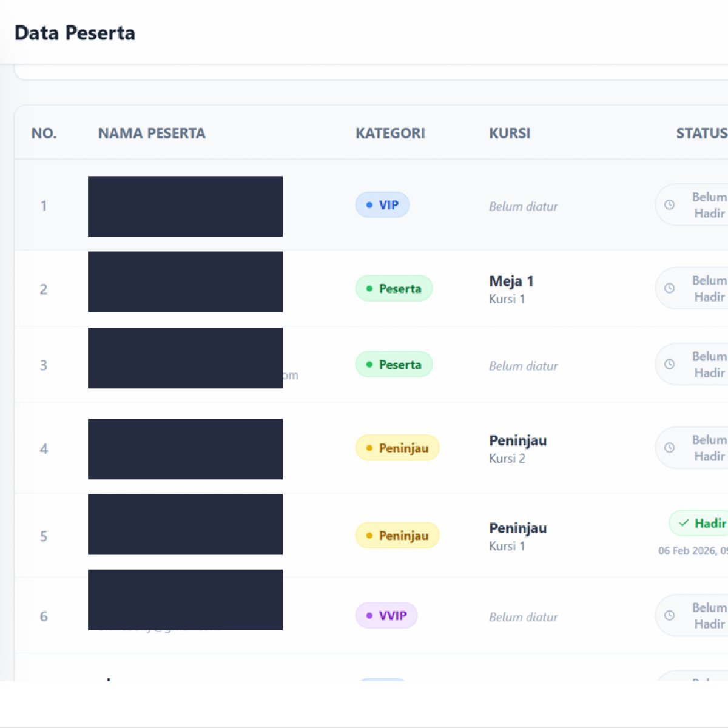Click the green checkmark on the Hadir badge
This screenshot has height=728, width=728.
tap(684, 523)
